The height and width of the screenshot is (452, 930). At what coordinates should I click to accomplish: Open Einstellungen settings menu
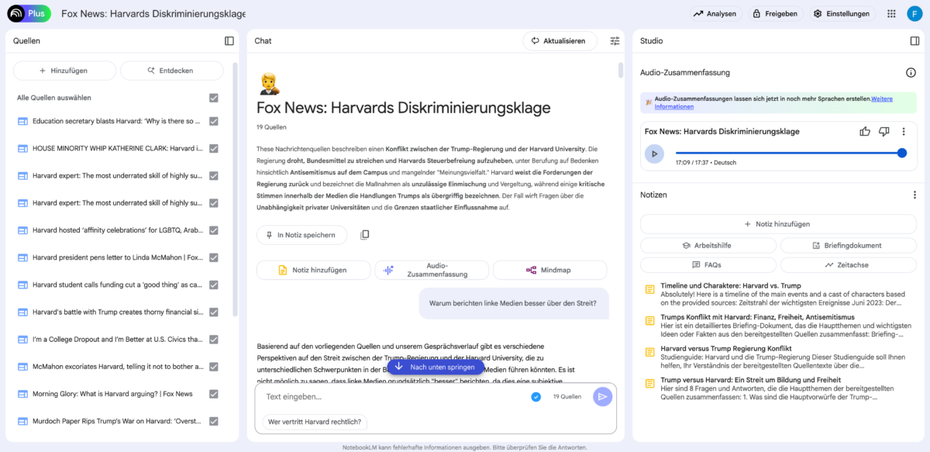coord(843,14)
